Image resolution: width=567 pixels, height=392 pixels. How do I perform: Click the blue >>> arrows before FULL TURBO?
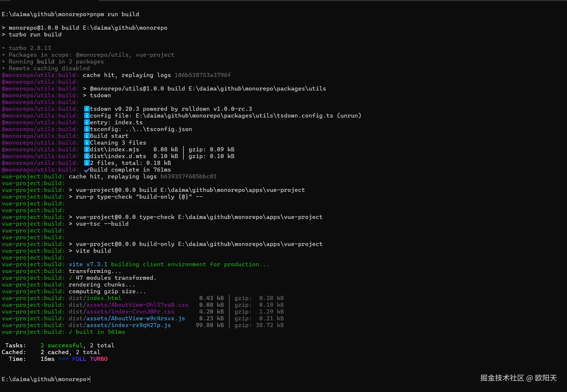[x=63, y=359]
